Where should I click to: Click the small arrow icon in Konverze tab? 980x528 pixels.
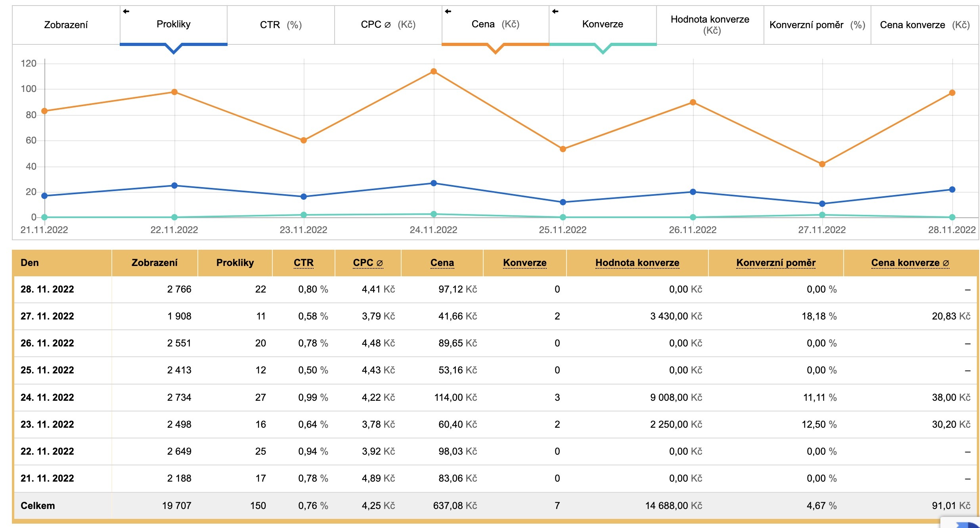point(555,11)
